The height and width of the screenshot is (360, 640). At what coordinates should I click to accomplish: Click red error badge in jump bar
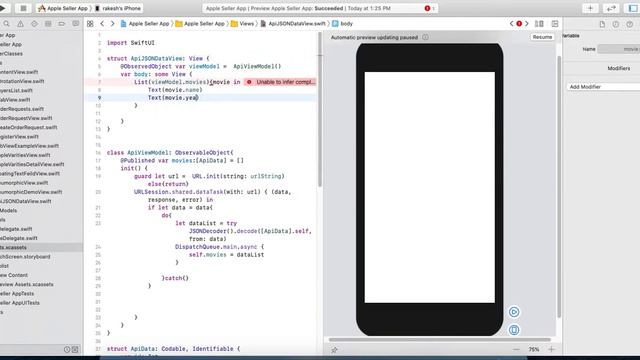coord(519,24)
